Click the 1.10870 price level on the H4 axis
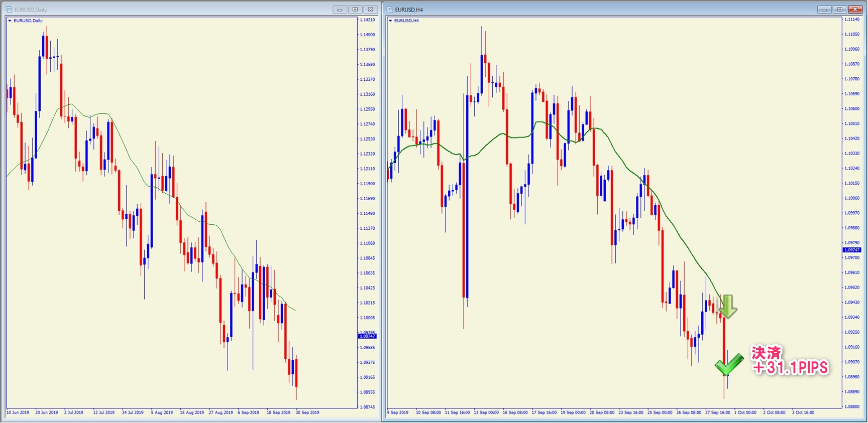 (x=852, y=64)
